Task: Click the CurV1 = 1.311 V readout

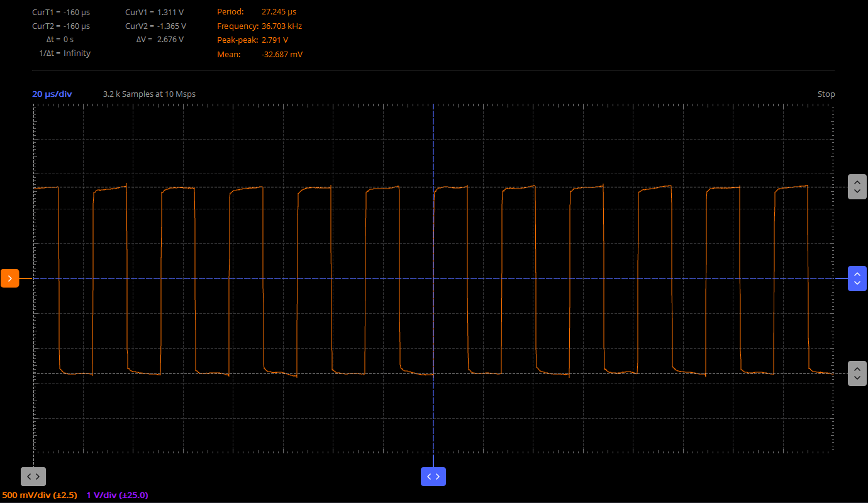Action: pyautogui.click(x=155, y=12)
